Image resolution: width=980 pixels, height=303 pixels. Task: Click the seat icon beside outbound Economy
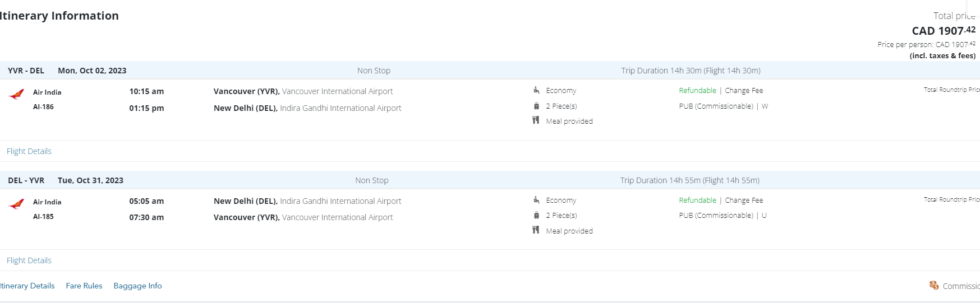point(536,90)
